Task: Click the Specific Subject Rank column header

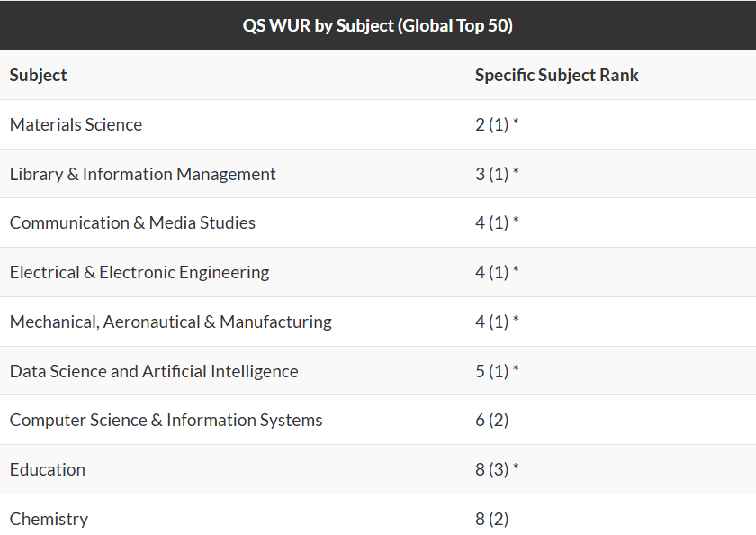Action: click(x=556, y=75)
